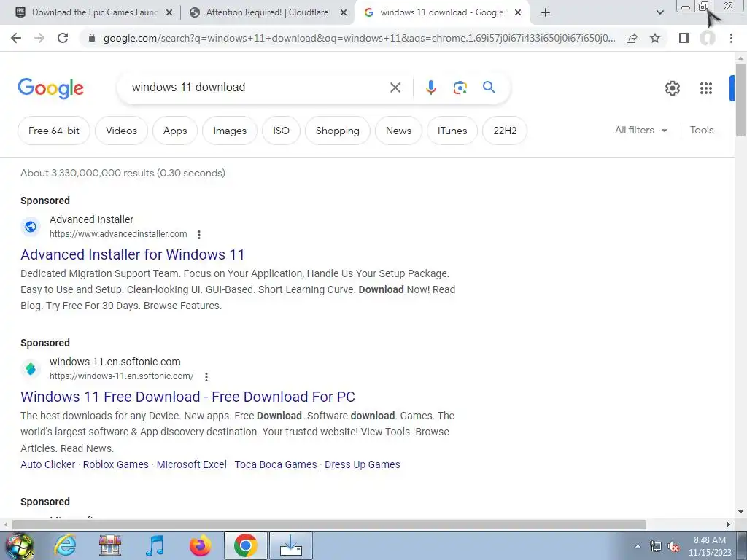Viewport: 747px width, 560px height.
Task: Go to Google home via logo
Action: 50,88
